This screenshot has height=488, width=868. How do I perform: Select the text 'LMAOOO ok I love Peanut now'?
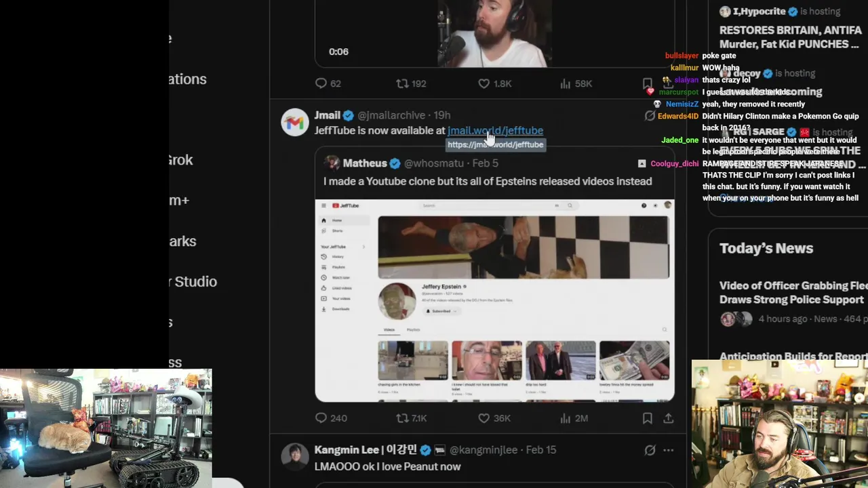387,466
